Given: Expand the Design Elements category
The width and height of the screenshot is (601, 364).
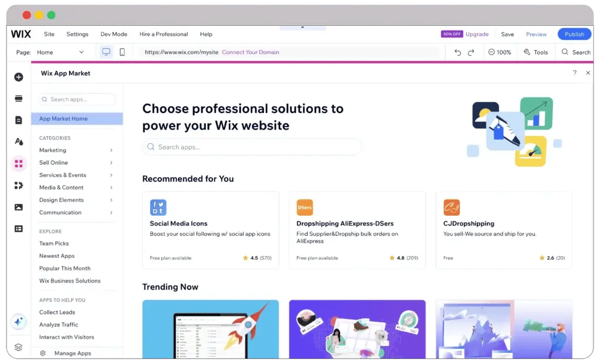Looking at the screenshot, I should tap(76, 200).
